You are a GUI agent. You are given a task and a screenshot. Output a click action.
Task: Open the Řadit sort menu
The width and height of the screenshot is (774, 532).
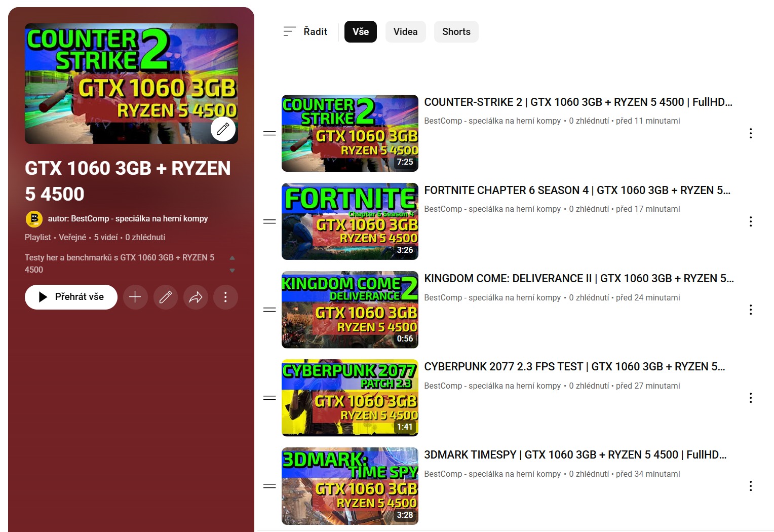[305, 31]
